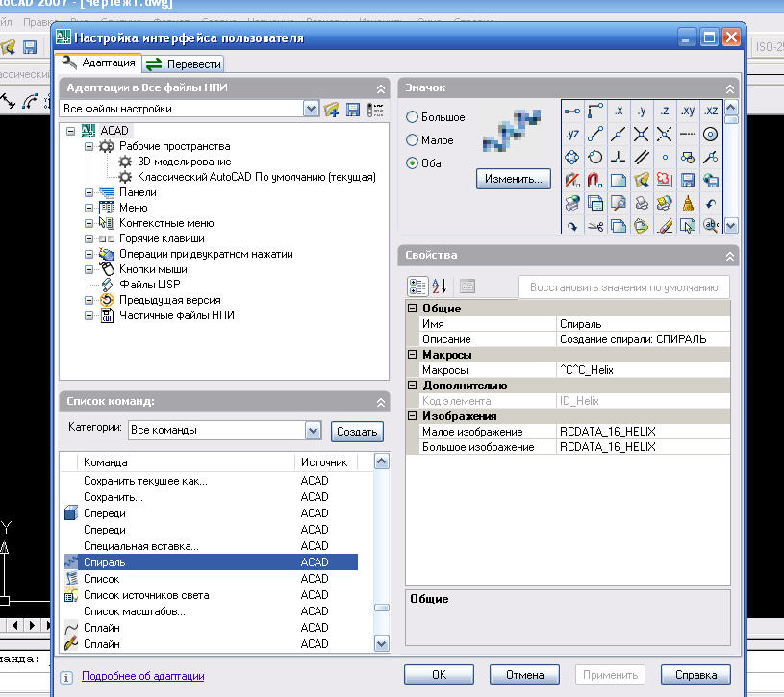Save customization files disk icon

coord(353,110)
